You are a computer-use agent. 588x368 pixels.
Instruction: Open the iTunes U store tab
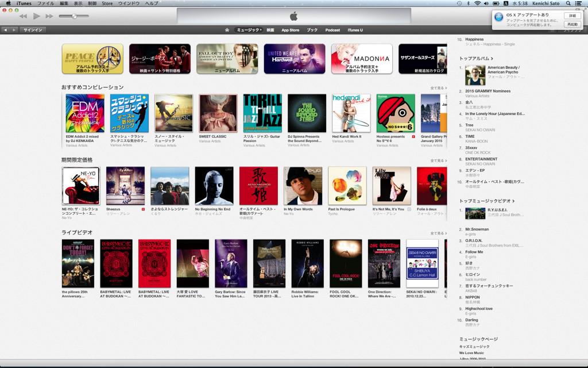click(x=355, y=30)
